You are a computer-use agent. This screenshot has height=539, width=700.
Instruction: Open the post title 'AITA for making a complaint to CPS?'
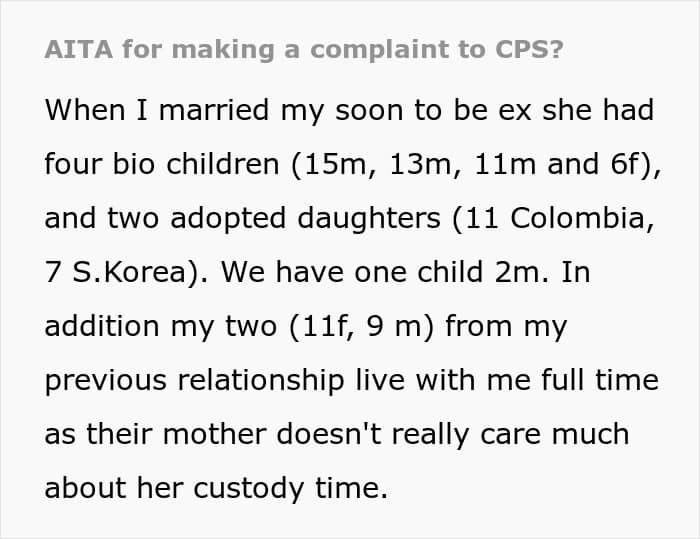pos(304,50)
